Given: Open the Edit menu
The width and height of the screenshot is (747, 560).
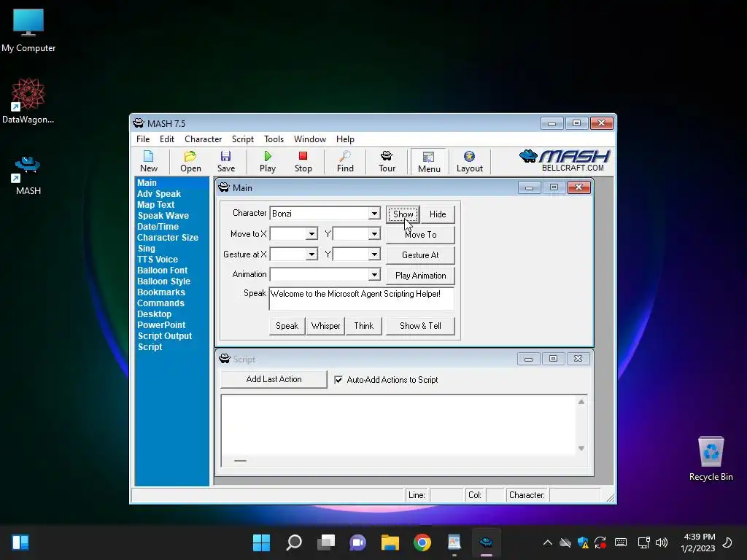Looking at the screenshot, I should (x=167, y=139).
